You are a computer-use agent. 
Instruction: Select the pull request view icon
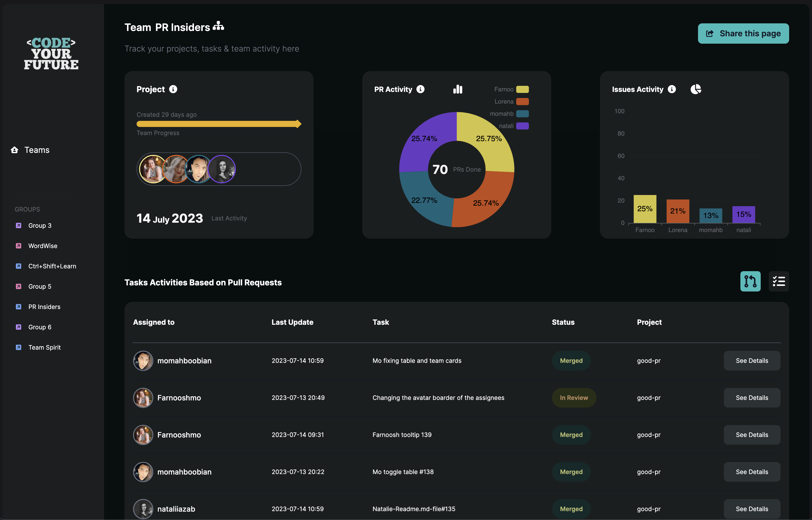point(751,281)
